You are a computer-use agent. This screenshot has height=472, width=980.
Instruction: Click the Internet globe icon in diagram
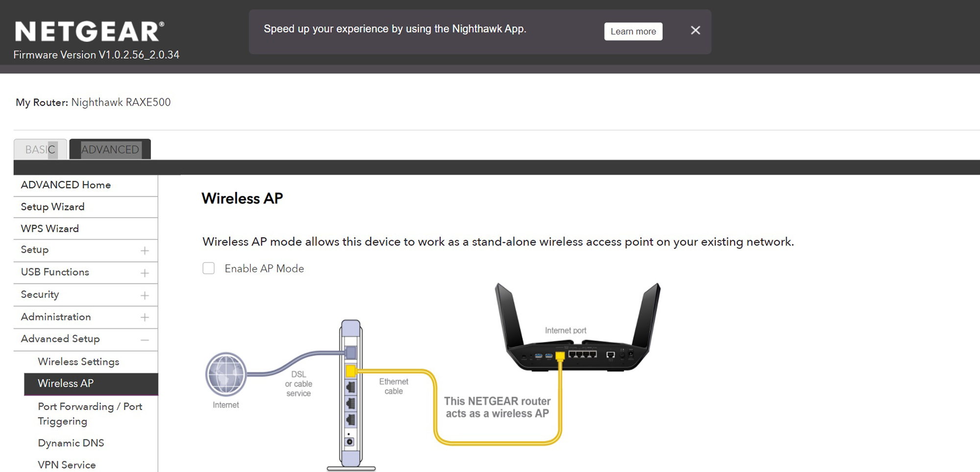point(226,375)
